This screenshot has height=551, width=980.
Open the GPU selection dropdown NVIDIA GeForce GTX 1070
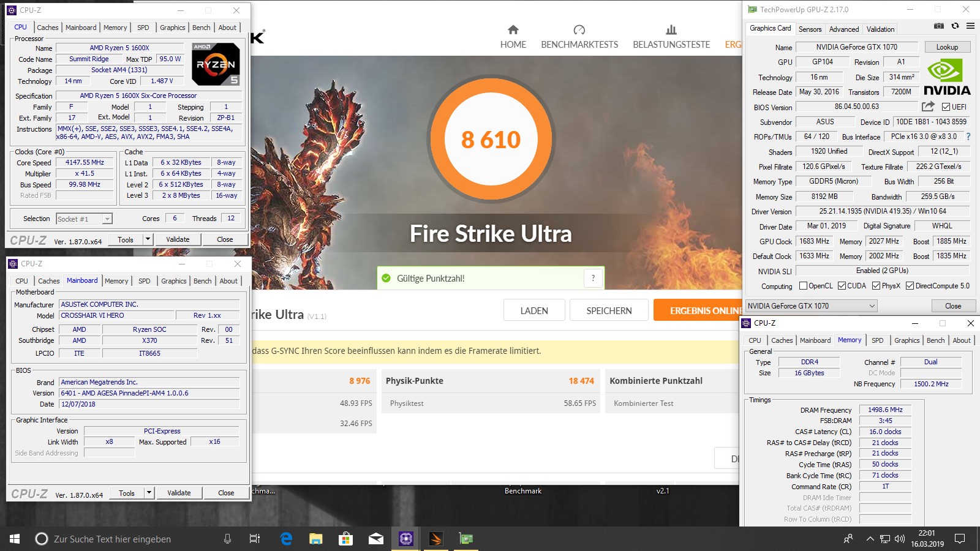(x=812, y=305)
